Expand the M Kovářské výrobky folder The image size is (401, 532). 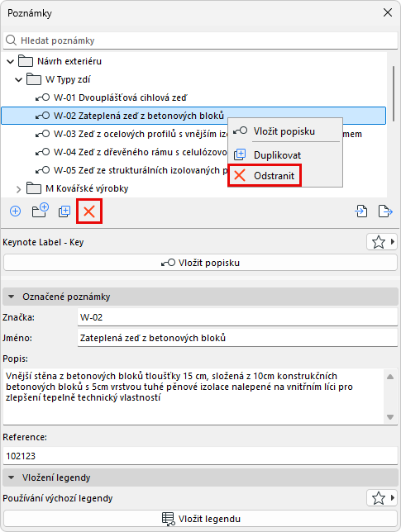19,189
